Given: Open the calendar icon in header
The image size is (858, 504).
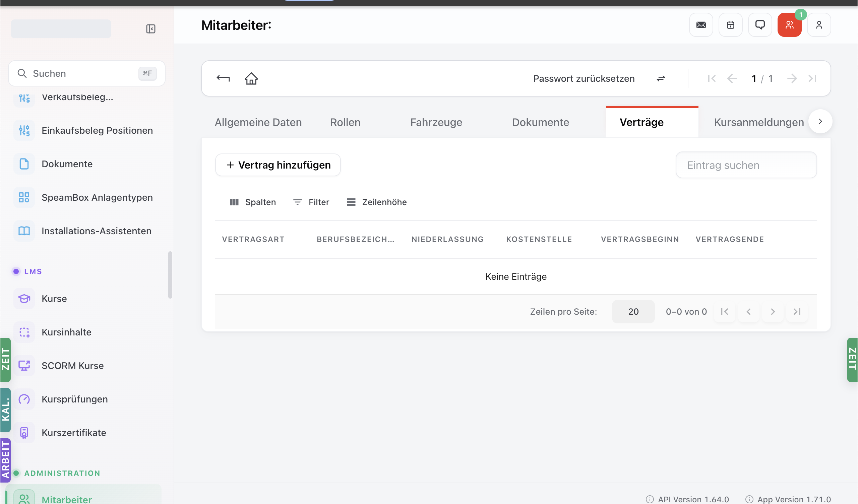Looking at the screenshot, I should [x=730, y=25].
